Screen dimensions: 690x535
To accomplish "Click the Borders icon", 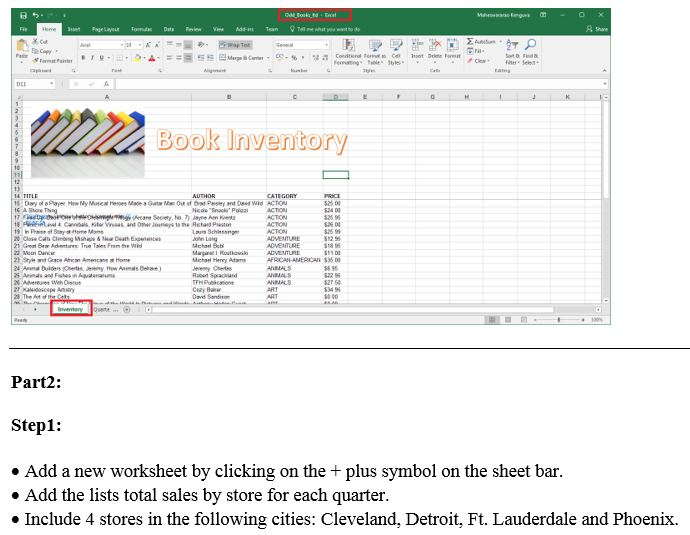I will click(x=119, y=58).
